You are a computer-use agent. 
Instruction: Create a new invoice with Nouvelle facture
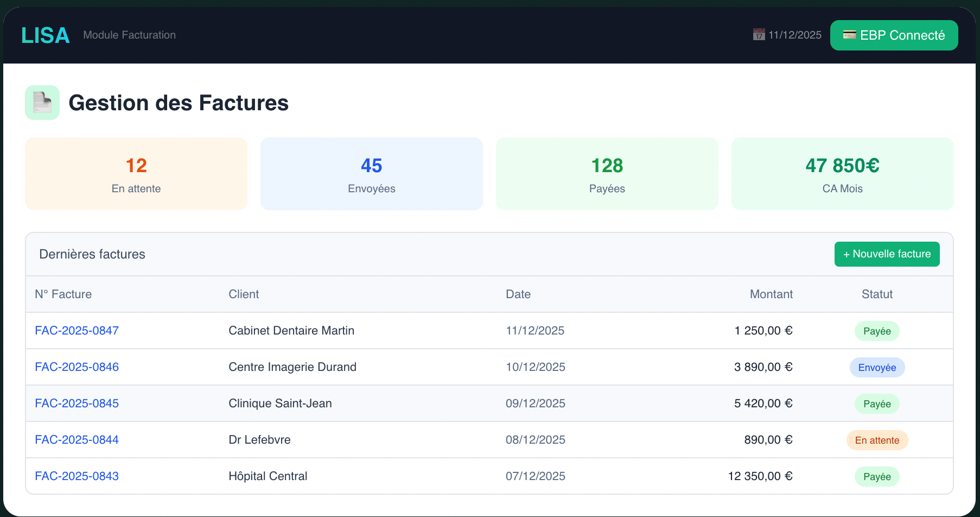pos(887,254)
